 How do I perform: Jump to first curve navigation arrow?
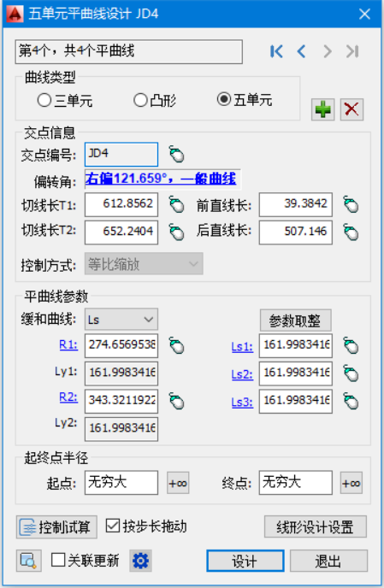(276, 51)
